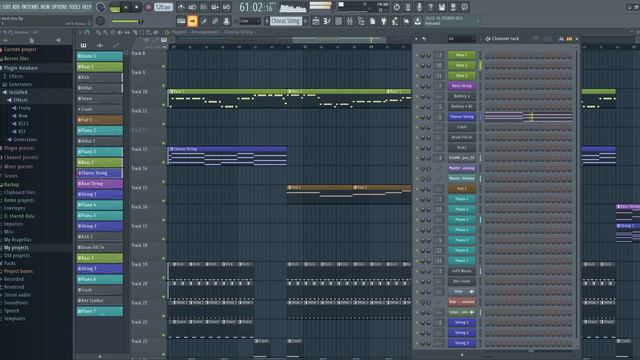Click the download icon next to news panel
The height and width of the screenshot is (360, 640).
click(x=418, y=21)
